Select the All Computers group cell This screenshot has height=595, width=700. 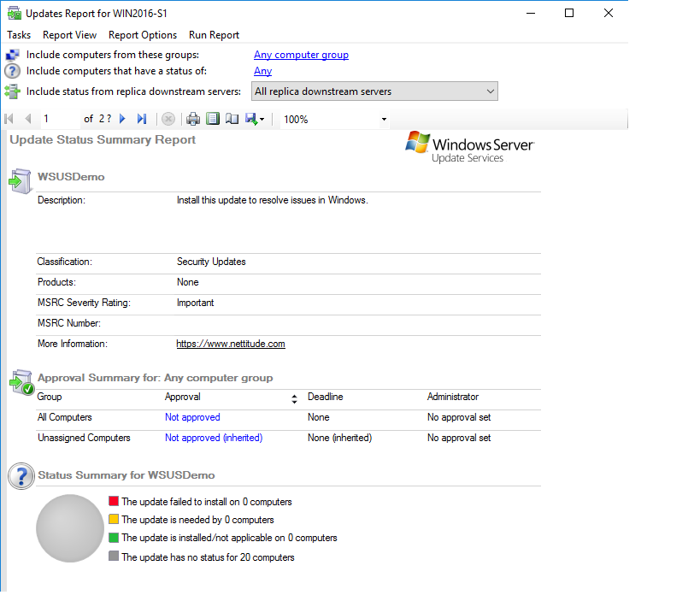point(65,417)
